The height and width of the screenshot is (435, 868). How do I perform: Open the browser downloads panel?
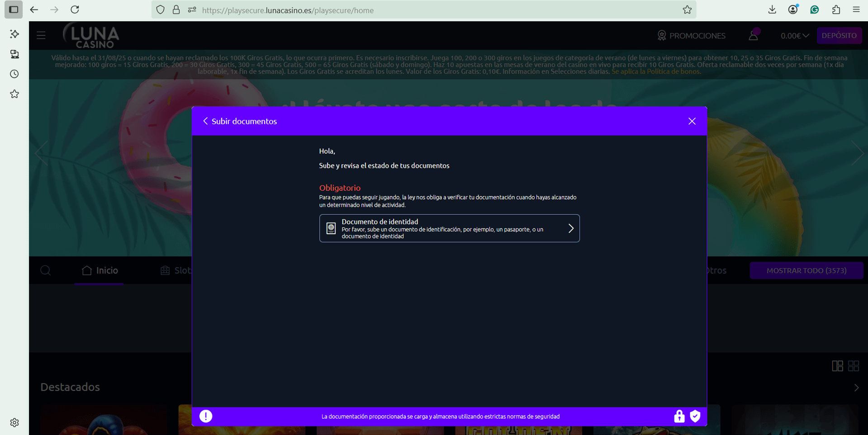[772, 9]
